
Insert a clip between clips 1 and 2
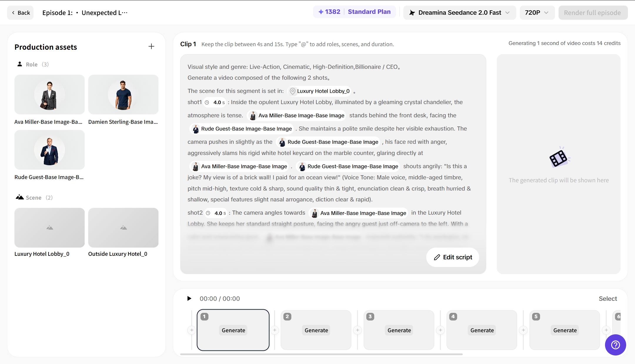tap(275, 330)
